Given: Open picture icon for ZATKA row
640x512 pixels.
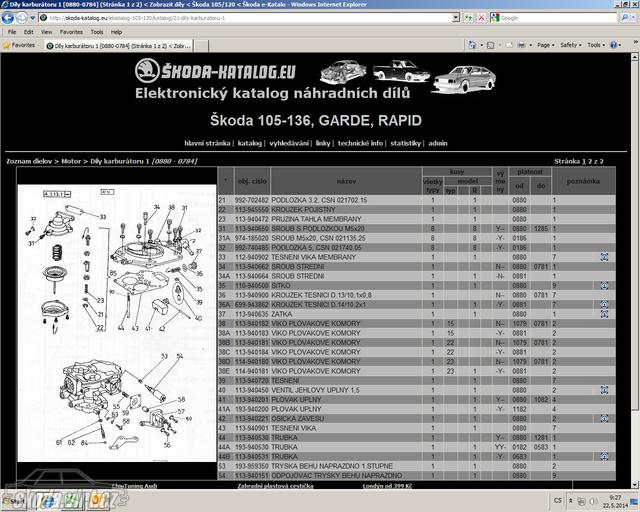Looking at the screenshot, I should [604, 314].
